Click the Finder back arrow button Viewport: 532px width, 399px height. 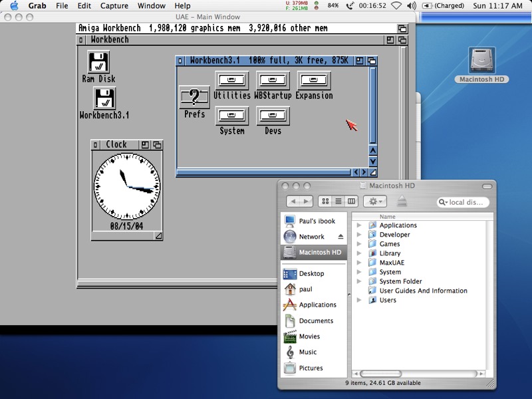(x=293, y=201)
